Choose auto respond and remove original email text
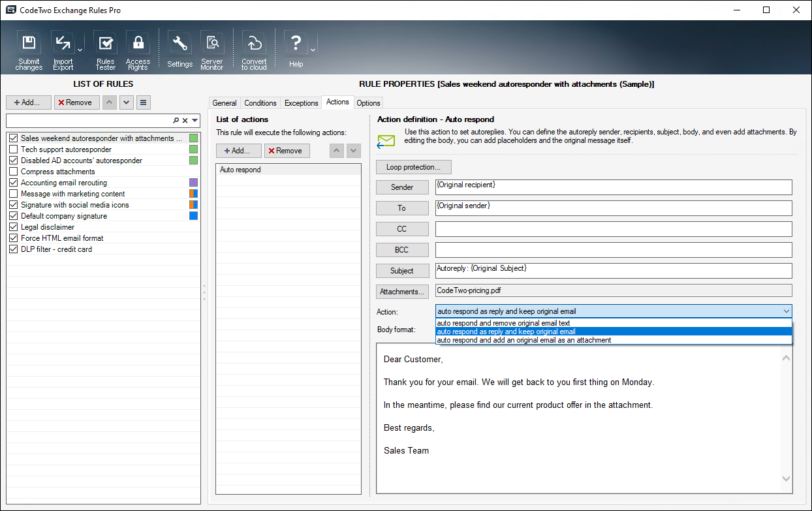Viewport: 812px width, 511px height. point(614,323)
